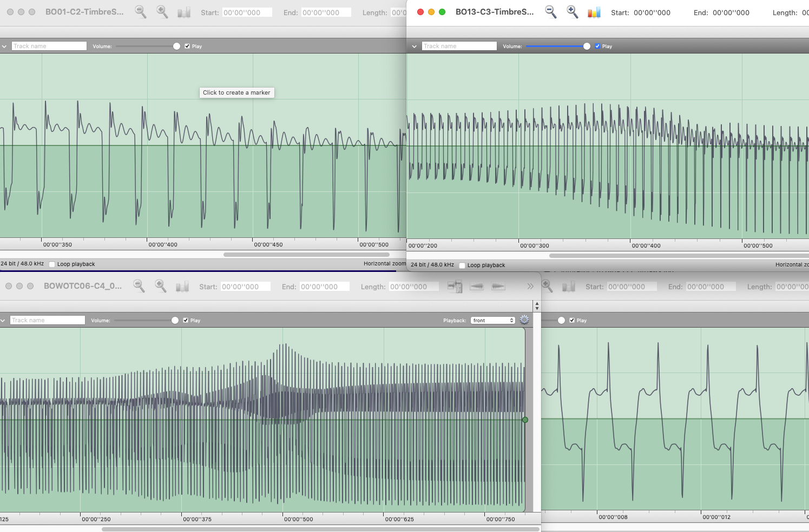This screenshot has width=809, height=532.
Task: Collapse the track disclosure chevron in BO01-C2
Action: pos(4,46)
